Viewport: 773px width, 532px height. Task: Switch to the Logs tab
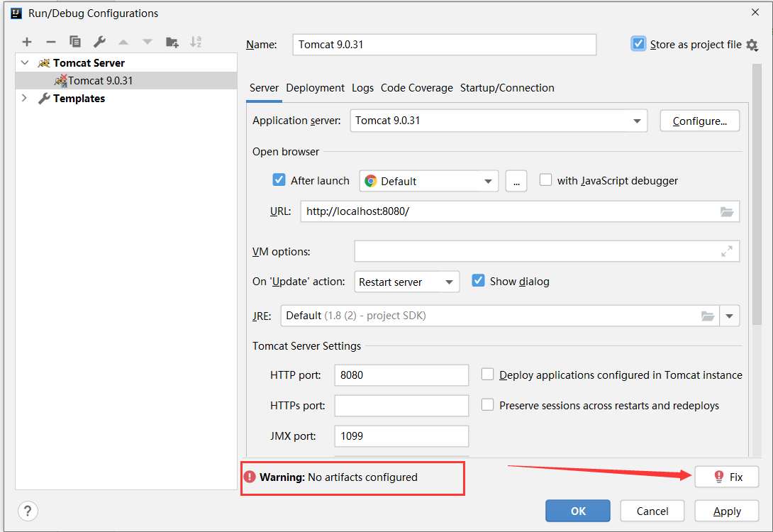point(363,88)
